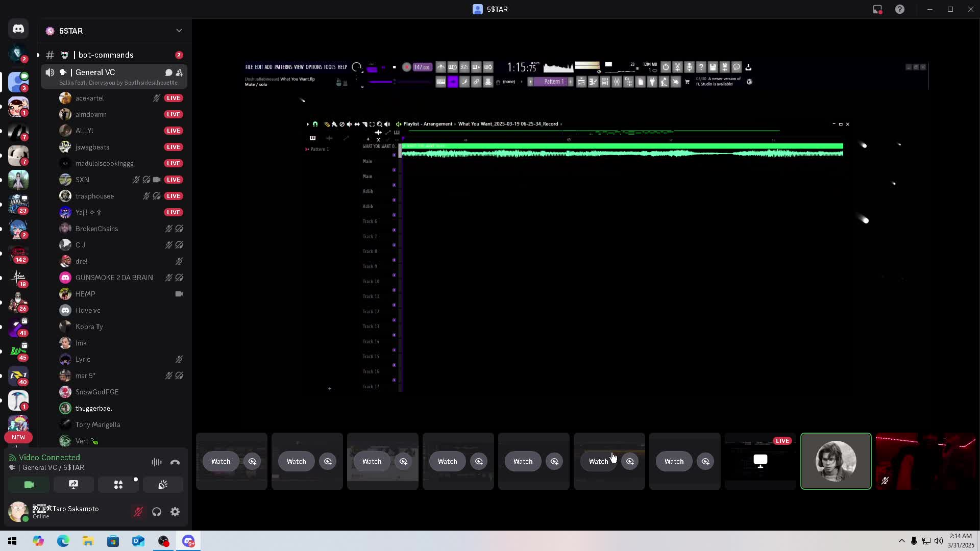
Task: Select the portrait avatar participant tile
Action: click(836, 461)
